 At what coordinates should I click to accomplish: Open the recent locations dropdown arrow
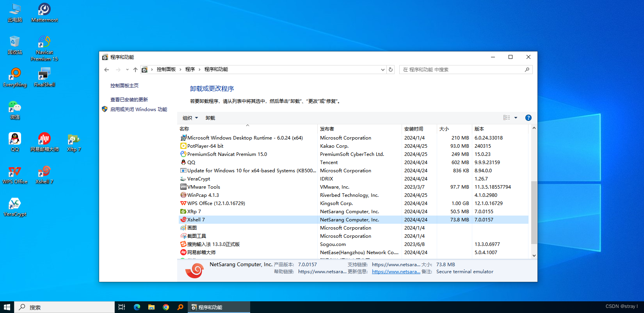[127, 69]
